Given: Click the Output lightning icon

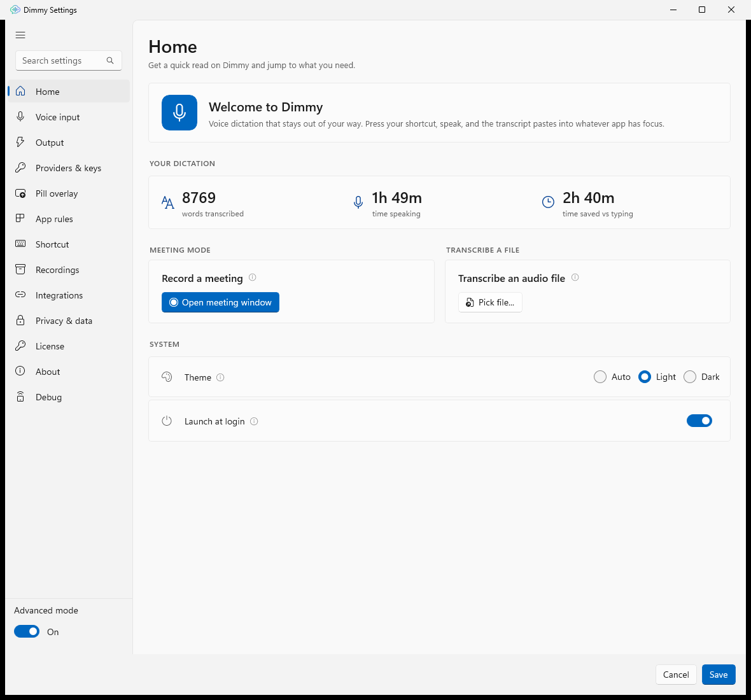Looking at the screenshot, I should click(20, 142).
